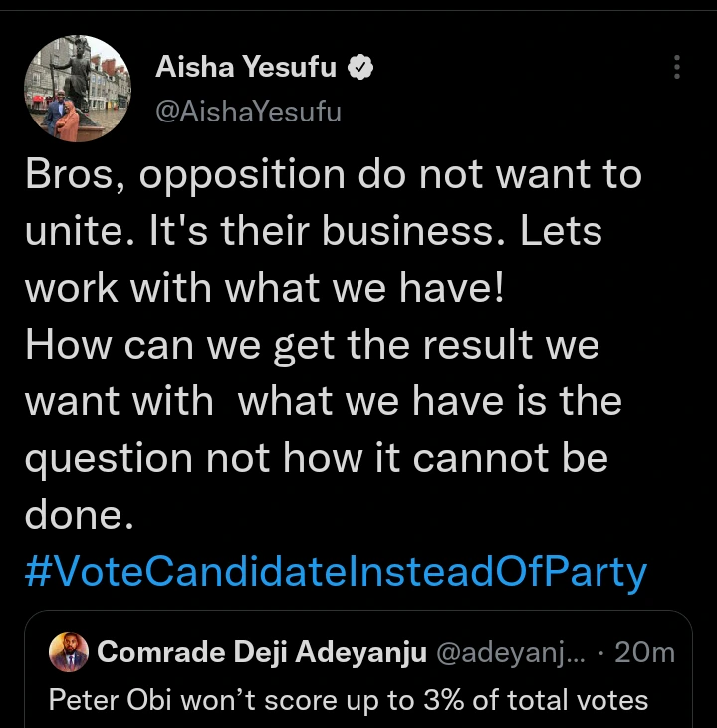This screenshot has width=717, height=728.
Task: Click the verified badge beside Aisha Yesufu
Action: pyautogui.click(x=359, y=69)
